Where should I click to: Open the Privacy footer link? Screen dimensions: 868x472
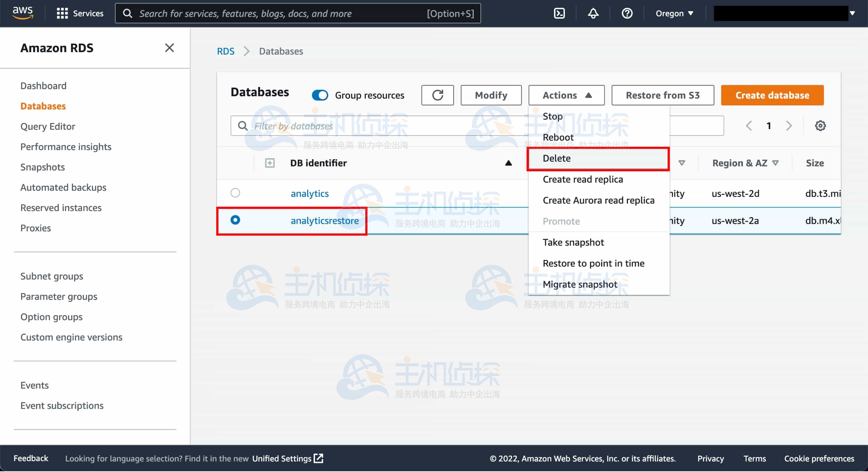point(710,458)
